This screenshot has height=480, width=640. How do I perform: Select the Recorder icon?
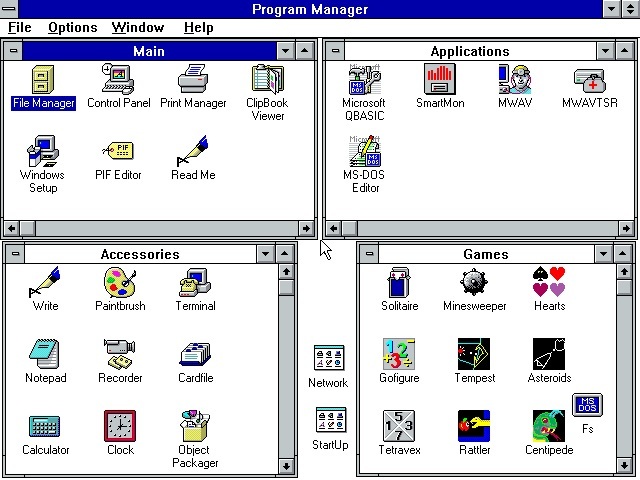[x=120, y=354]
